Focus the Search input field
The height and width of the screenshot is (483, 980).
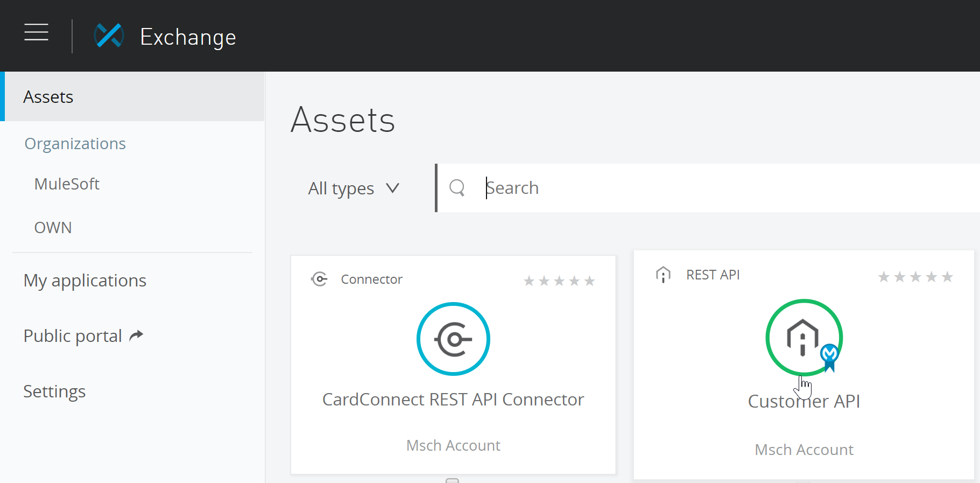click(x=708, y=188)
